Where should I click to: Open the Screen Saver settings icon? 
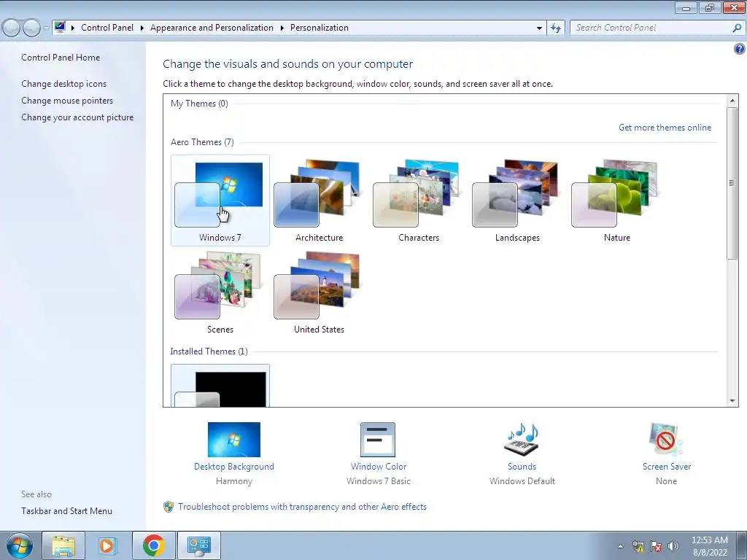point(666,440)
